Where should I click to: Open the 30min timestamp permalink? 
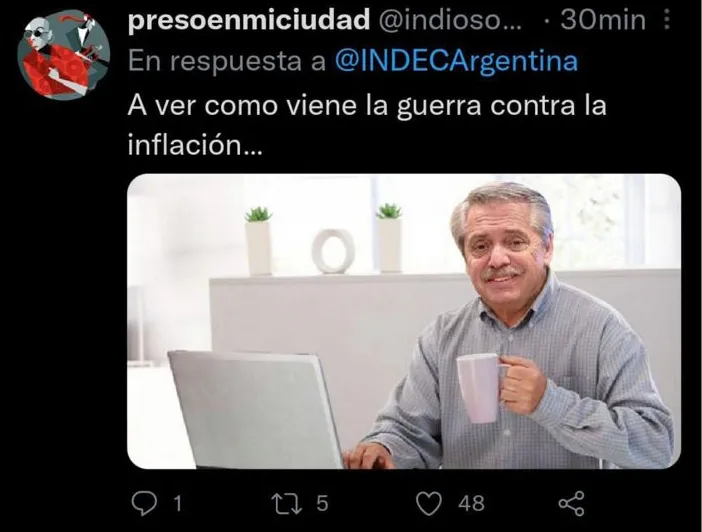pos(603,21)
